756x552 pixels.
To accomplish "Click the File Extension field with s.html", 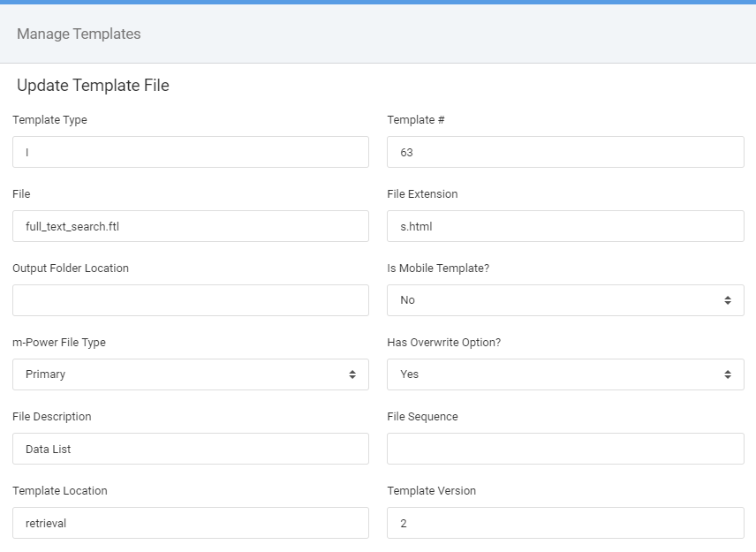I will pyautogui.click(x=565, y=226).
